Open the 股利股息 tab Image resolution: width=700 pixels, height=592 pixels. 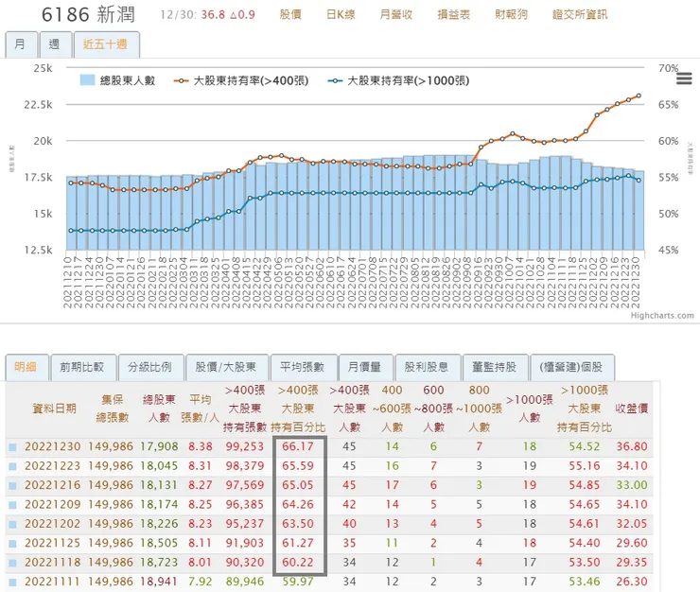point(428,367)
